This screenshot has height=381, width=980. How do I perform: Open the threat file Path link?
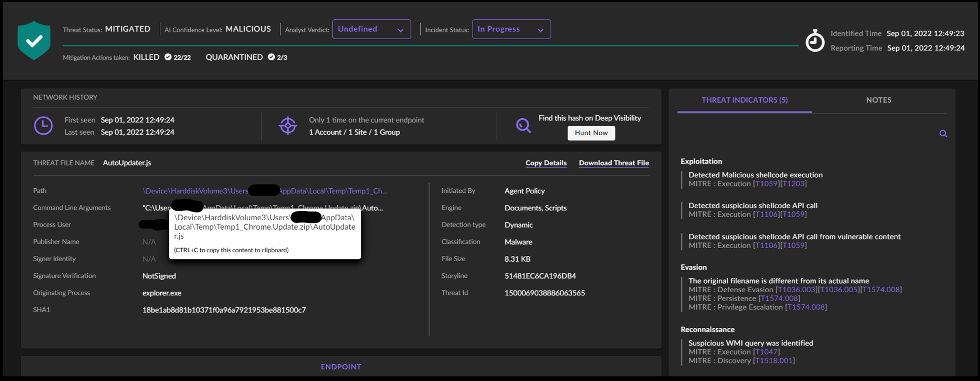pyautogui.click(x=265, y=191)
